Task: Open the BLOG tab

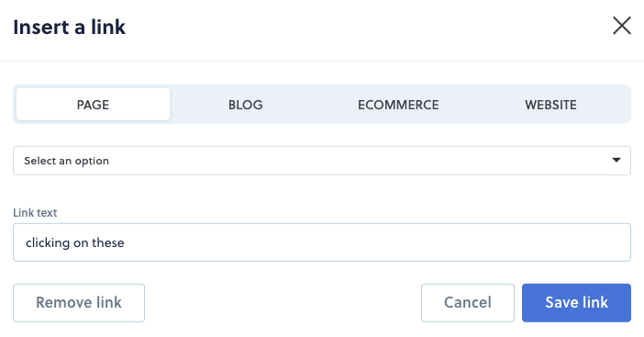Action: click(246, 105)
